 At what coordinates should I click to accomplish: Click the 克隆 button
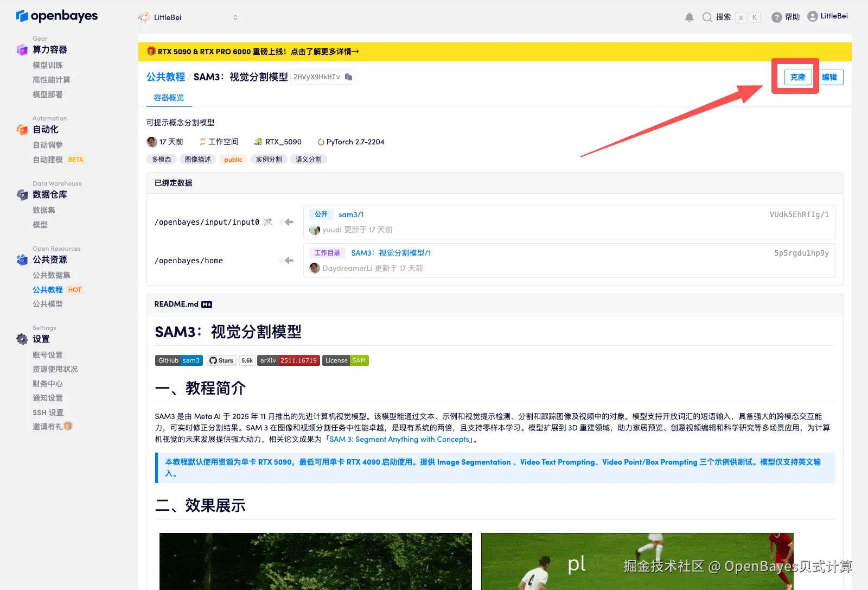(x=797, y=77)
